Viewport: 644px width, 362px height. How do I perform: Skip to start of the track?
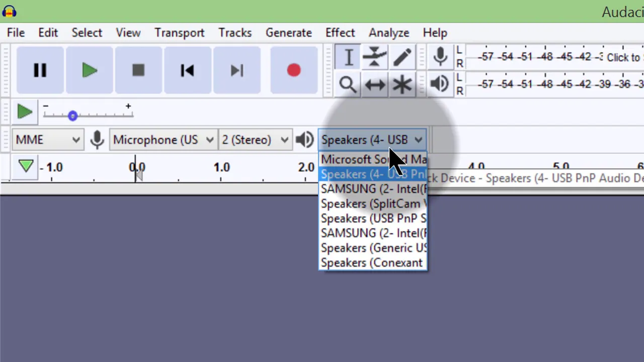(x=187, y=70)
